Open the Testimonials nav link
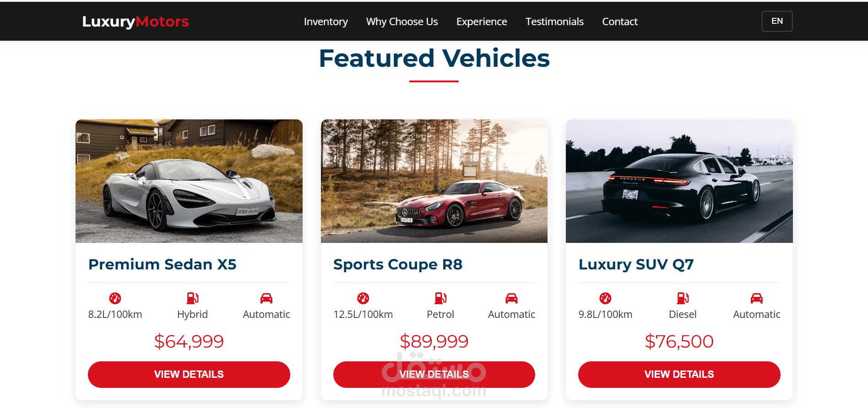Viewport: 868px width, 408px height. pyautogui.click(x=554, y=21)
